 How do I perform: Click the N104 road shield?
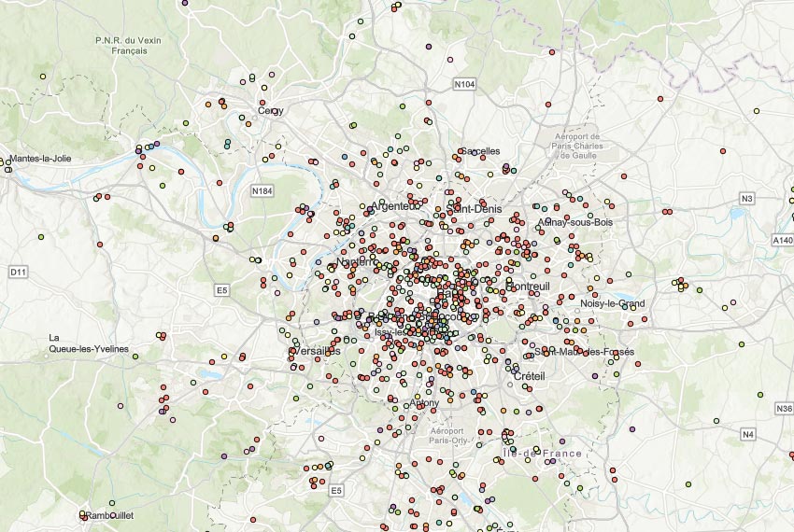[x=464, y=85]
